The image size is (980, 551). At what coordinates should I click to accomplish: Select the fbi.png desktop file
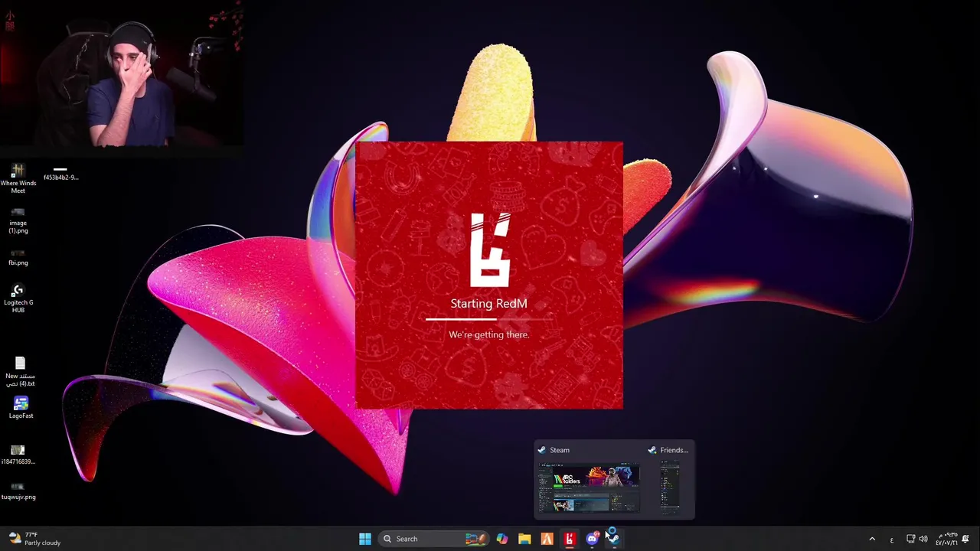pyautogui.click(x=18, y=257)
